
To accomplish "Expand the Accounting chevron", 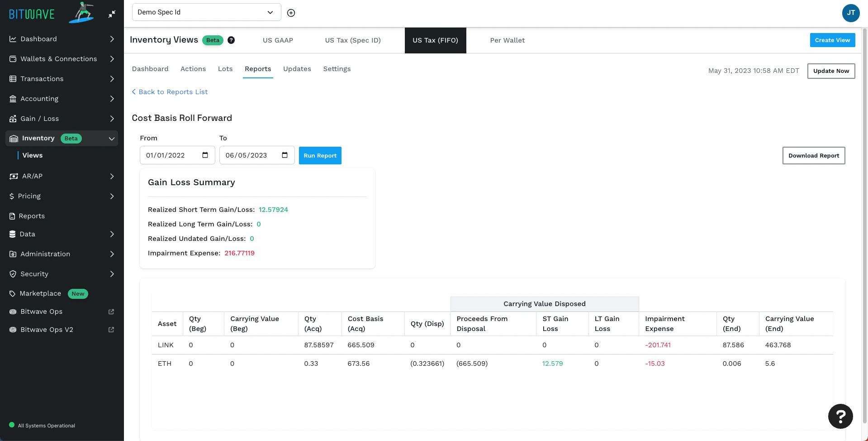I will (x=112, y=99).
